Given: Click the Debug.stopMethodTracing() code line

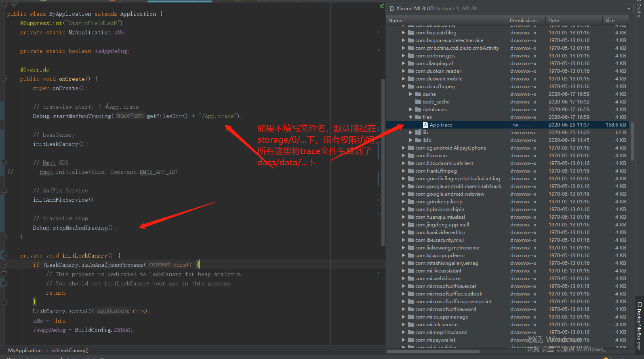Looking at the screenshot, I should tap(74, 228).
